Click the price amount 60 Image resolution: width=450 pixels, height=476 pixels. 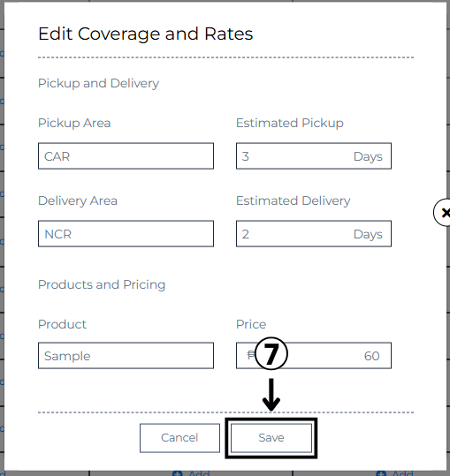coord(372,356)
